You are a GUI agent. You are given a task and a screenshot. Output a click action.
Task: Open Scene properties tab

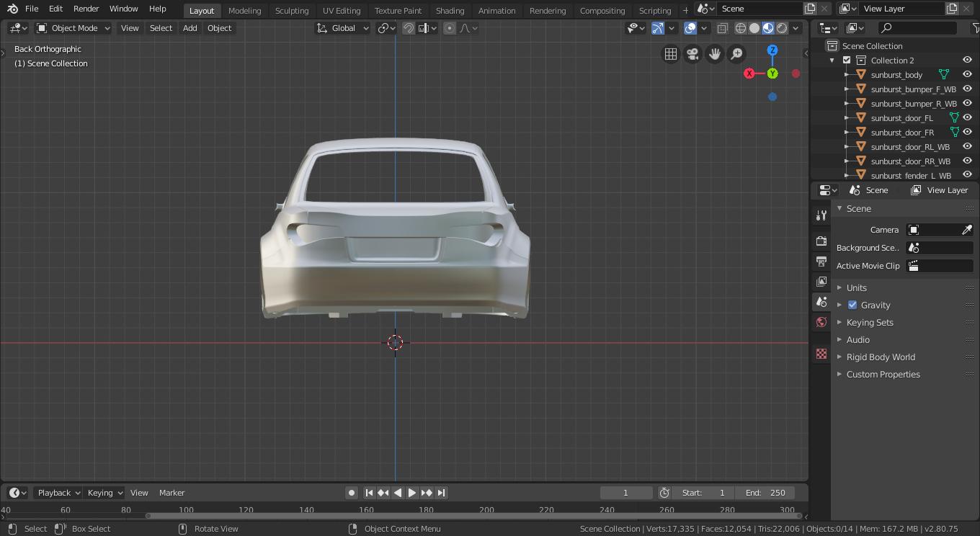[x=821, y=302]
